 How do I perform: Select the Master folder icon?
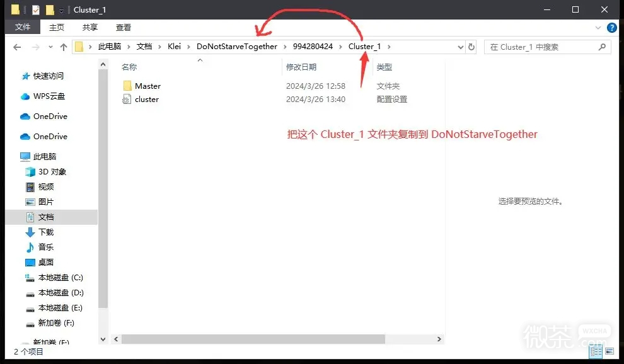[x=127, y=86]
